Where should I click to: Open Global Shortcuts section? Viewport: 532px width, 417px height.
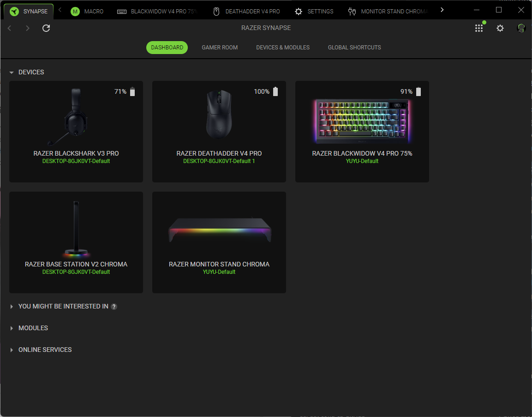[354, 48]
